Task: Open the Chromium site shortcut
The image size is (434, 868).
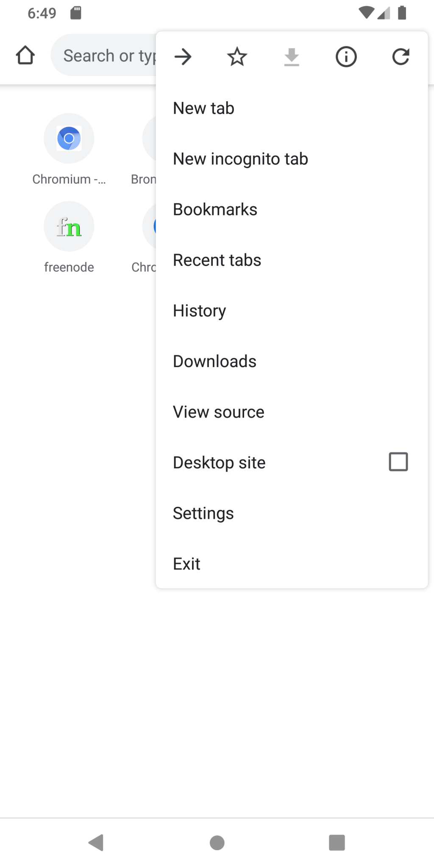Action: 69,138
